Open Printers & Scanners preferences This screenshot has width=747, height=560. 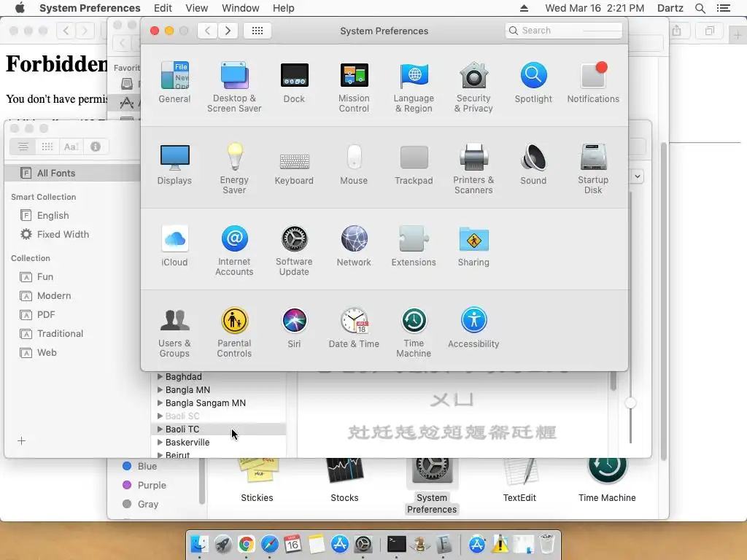(473, 168)
